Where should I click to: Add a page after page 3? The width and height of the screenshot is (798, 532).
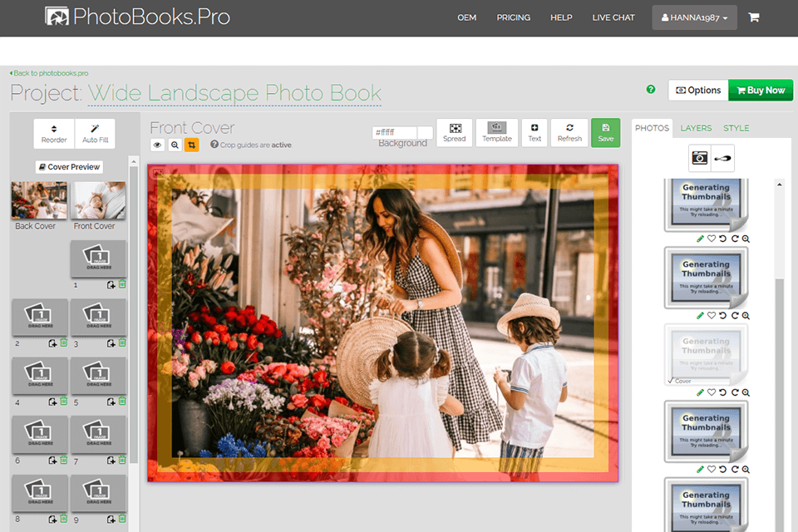tap(111, 343)
